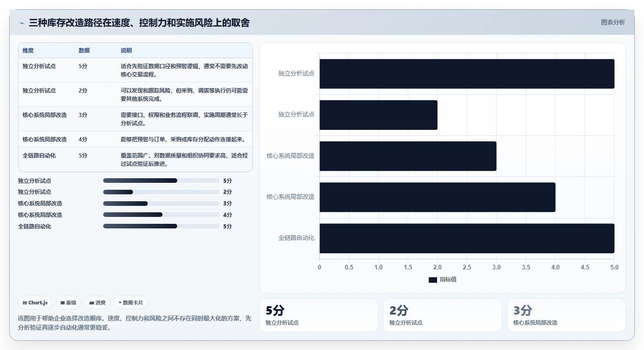Click the 3分 cell in the table
This screenshot has width=644, height=350.
pos(83,115)
